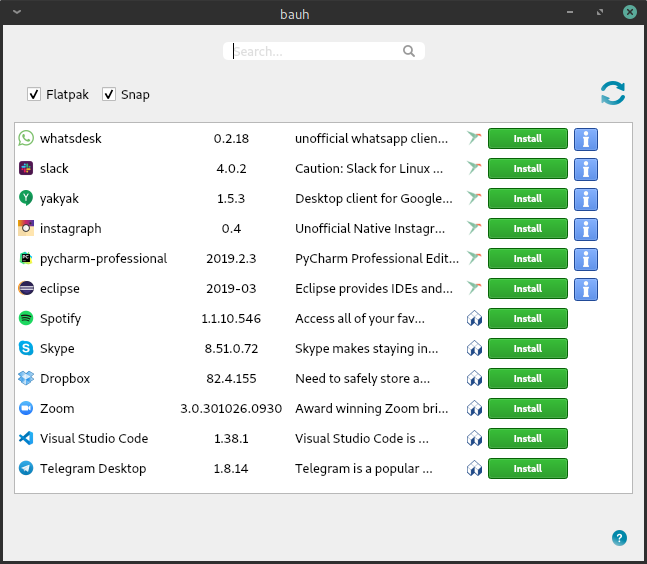Open the help question mark icon

tap(619, 538)
